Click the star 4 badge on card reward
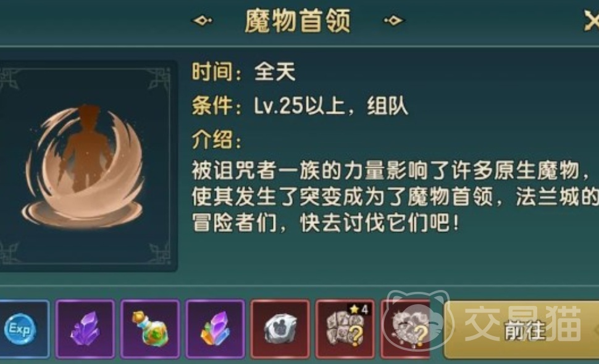This screenshot has width=599, height=364. click(359, 309)
